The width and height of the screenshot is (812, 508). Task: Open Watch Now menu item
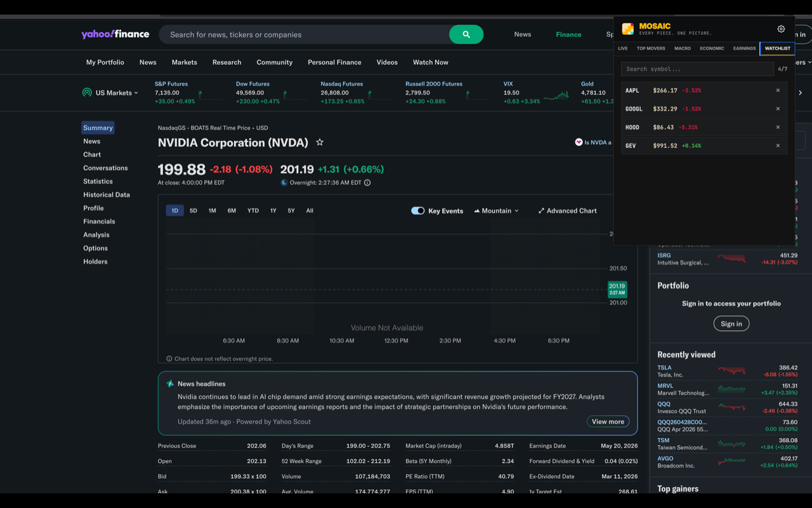430,62
